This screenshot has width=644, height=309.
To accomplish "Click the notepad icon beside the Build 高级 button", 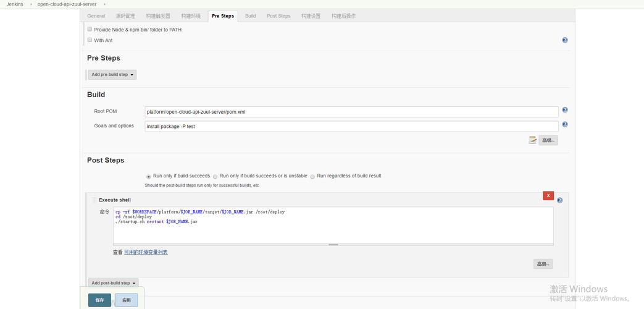I will (x=532, y=140).
